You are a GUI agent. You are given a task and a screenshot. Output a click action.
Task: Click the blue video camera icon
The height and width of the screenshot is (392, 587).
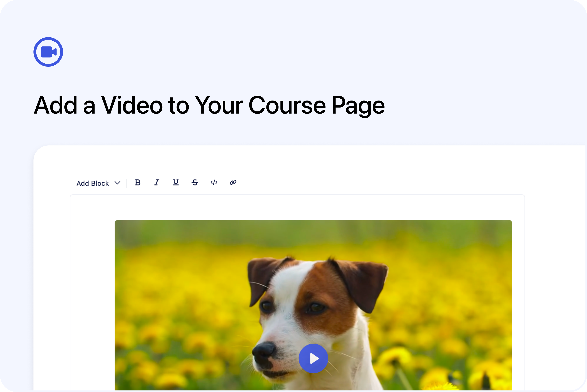[x=48, y=52]
